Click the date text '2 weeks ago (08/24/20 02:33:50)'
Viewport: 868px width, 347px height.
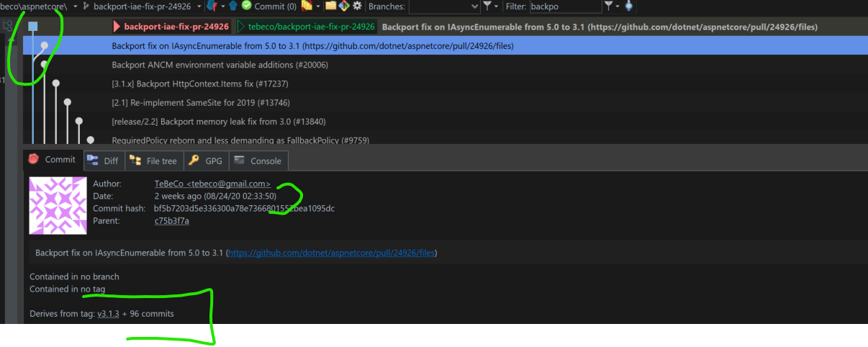pos(215,196)
